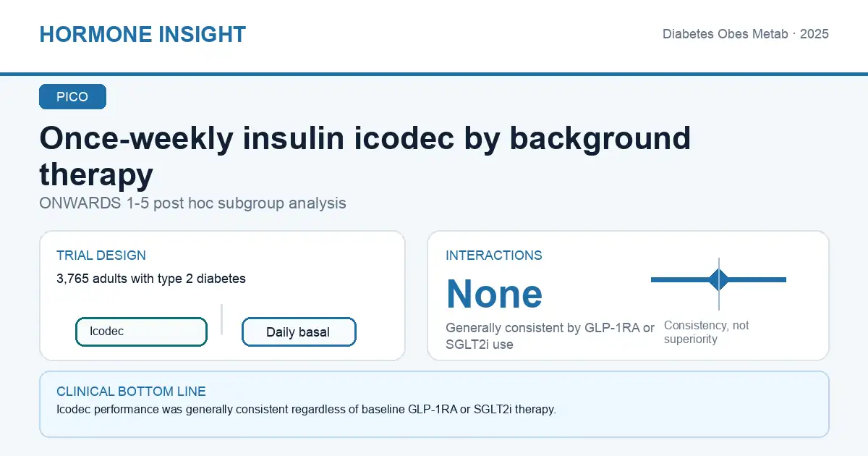
Task: Click the ONWARDS 1-5 post hoc subtitle
Action: 192,203
